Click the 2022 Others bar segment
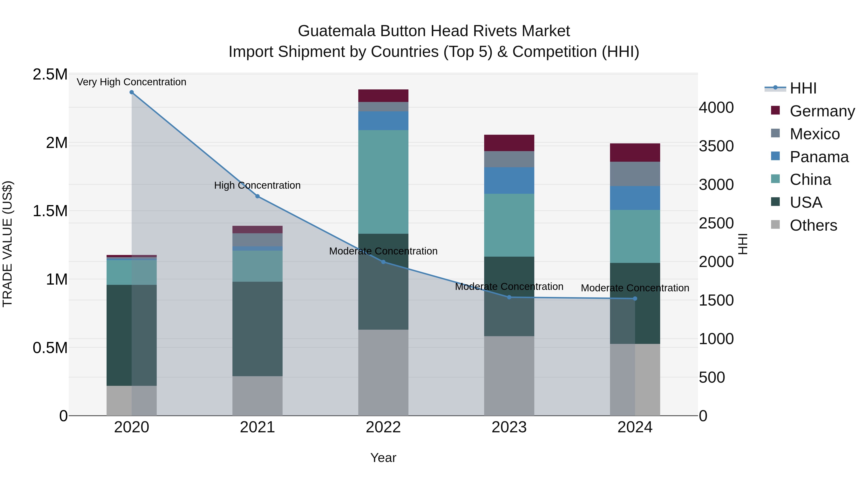The height and width of the screenshot is (488, 868). pos(383,373)
